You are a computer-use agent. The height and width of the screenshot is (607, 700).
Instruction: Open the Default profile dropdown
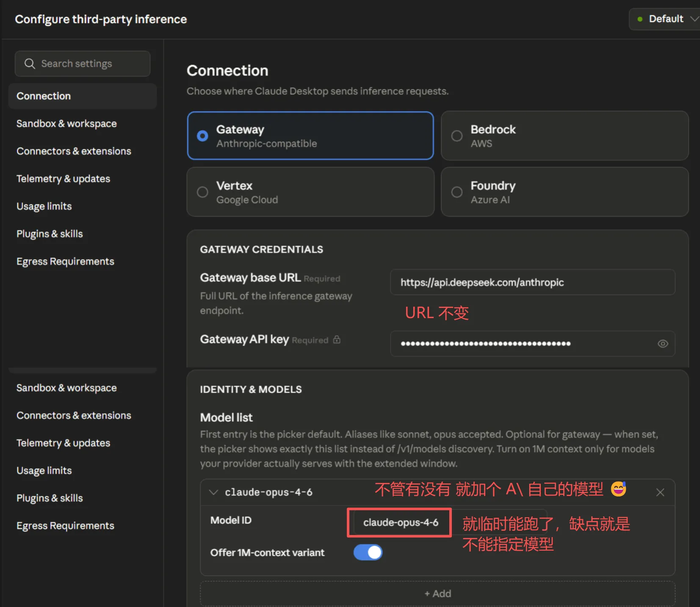pos(665,19)
